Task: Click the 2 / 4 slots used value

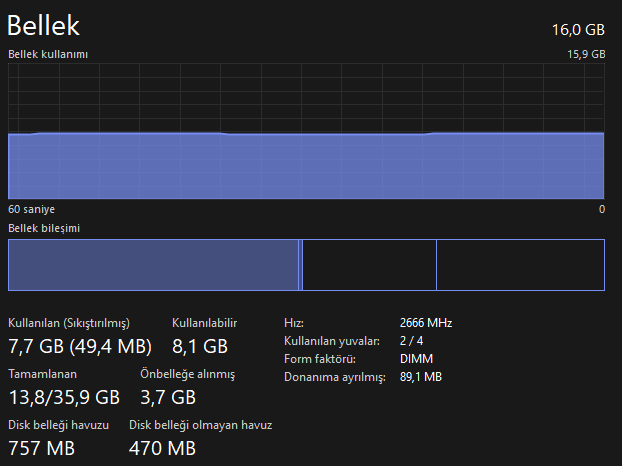Action: click(x=411, y=341)
